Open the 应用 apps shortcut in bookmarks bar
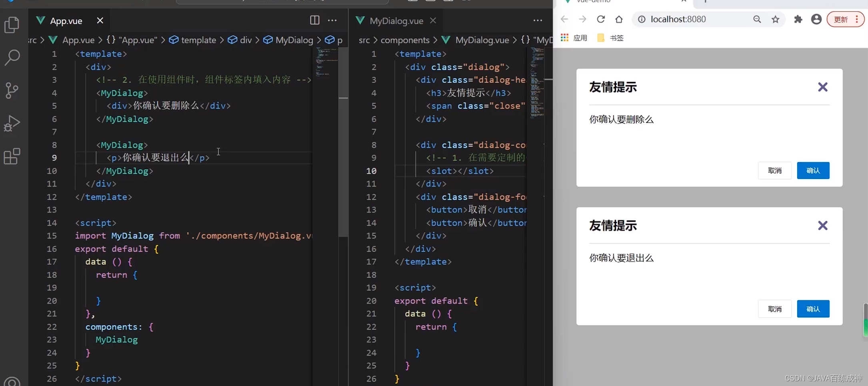The height and width of the screenshot is (386, 868). pos(574,38)
